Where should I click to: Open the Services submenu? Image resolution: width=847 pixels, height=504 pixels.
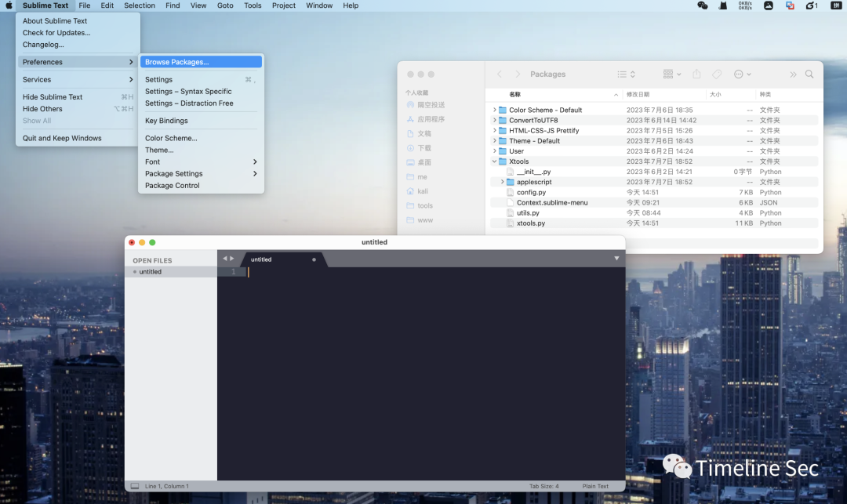tap(78, 79)
